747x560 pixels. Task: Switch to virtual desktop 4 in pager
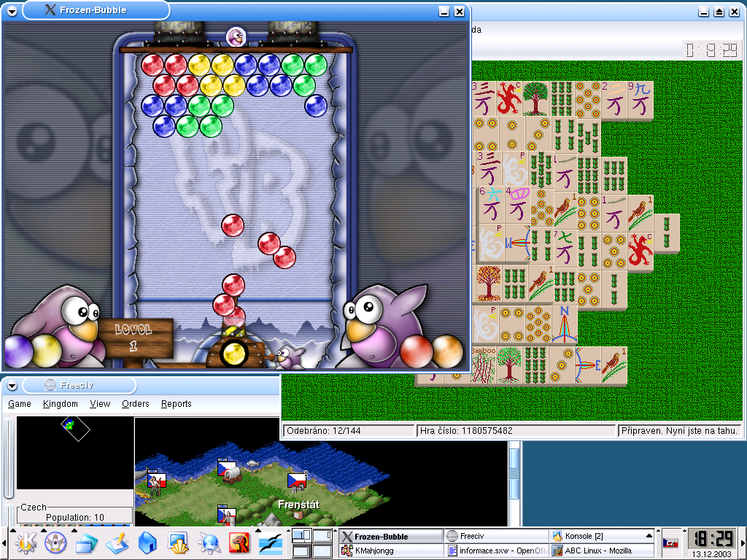322,551
